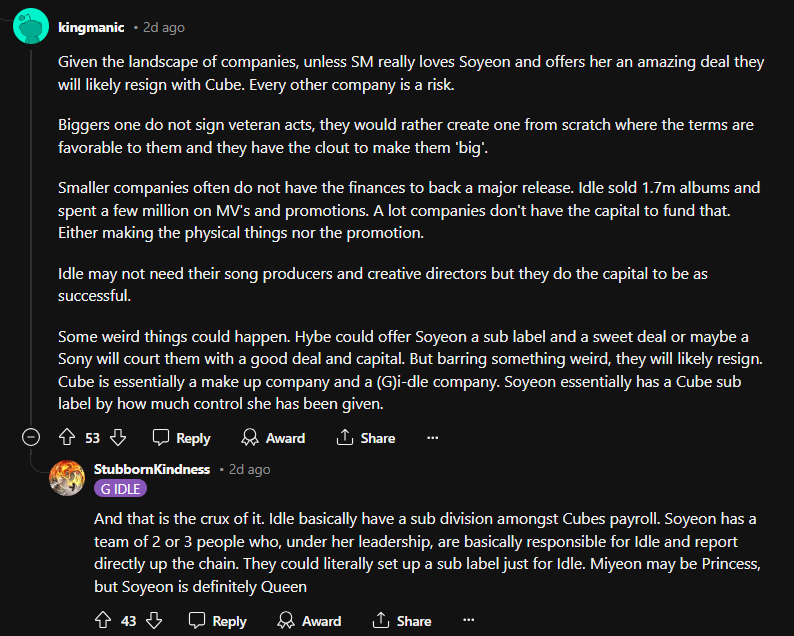Open more options on StubbornKindness's reply

coord(468,621)
